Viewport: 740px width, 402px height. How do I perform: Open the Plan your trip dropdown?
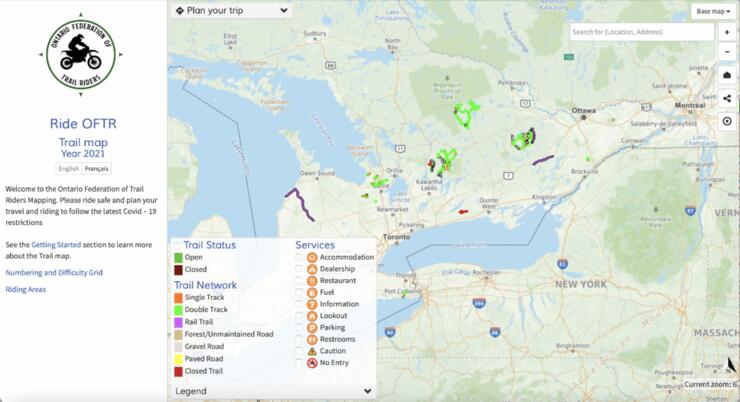tap(231, 11)
